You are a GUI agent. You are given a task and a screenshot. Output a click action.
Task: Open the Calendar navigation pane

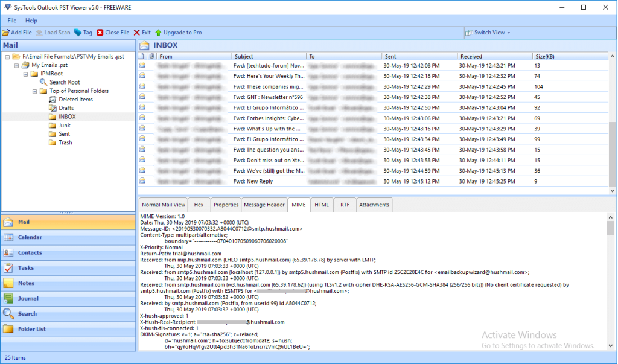(68, 237)
